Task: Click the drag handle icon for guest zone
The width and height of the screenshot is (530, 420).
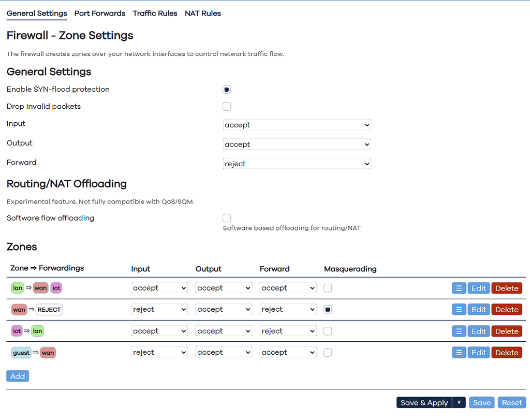Action: click(459, 353)
